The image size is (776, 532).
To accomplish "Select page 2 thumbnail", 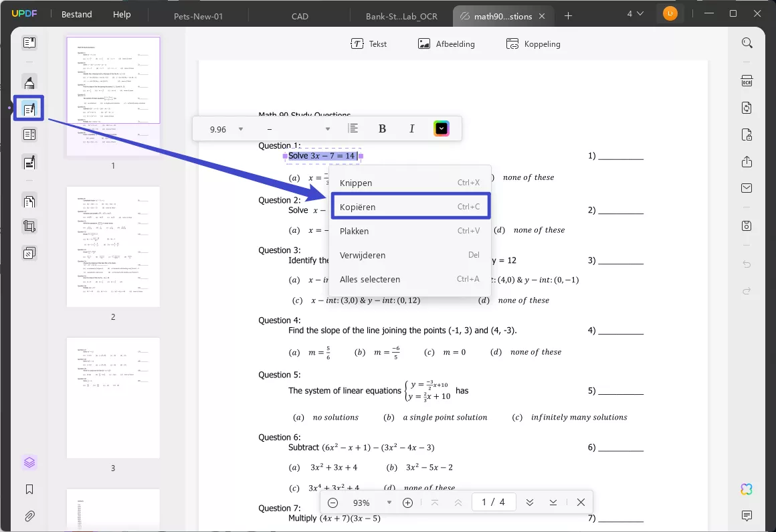I will (113, 247).
